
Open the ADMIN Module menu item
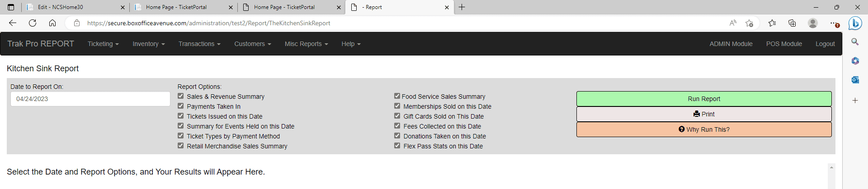(x=731, y=44)
